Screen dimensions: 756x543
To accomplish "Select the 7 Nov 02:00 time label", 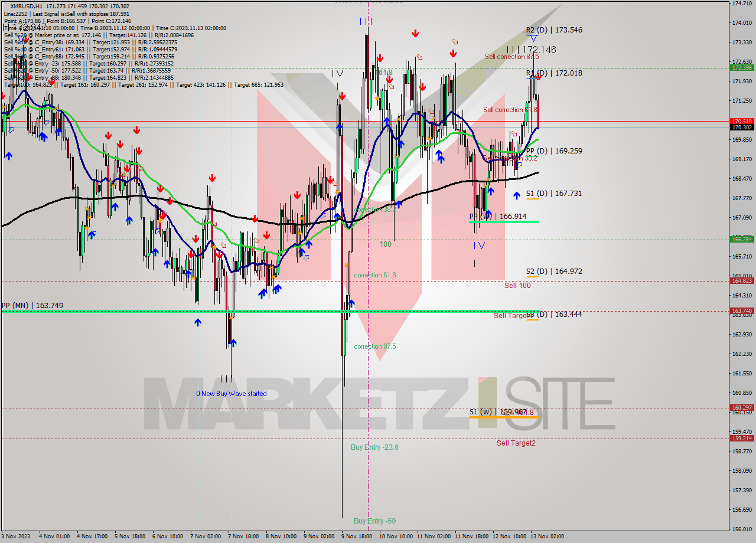I will point(205,537).
